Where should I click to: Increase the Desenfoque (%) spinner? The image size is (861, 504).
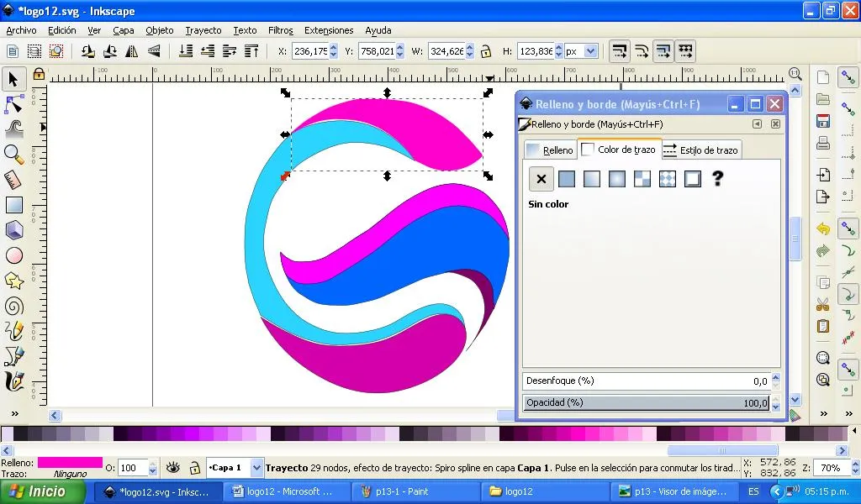[x=775, y=377]
